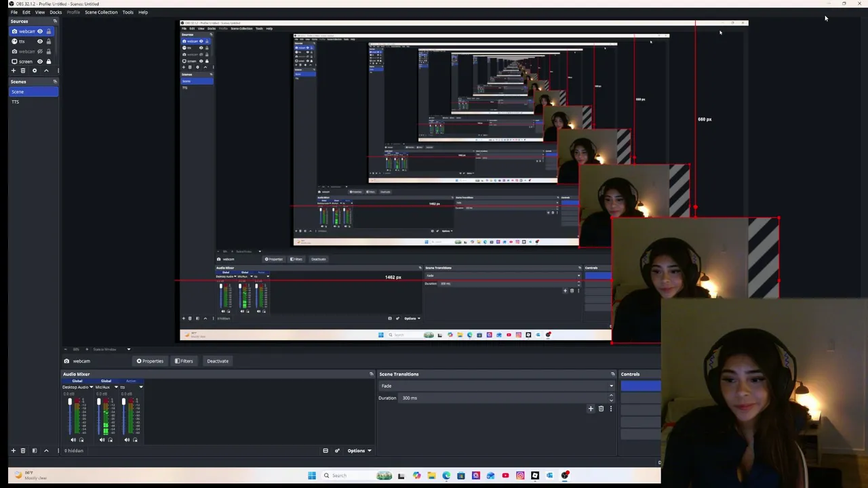This screenshot has height=488, width=868.
Task: Add a new scene with the bottom-left plus icon
Action: 13,451
